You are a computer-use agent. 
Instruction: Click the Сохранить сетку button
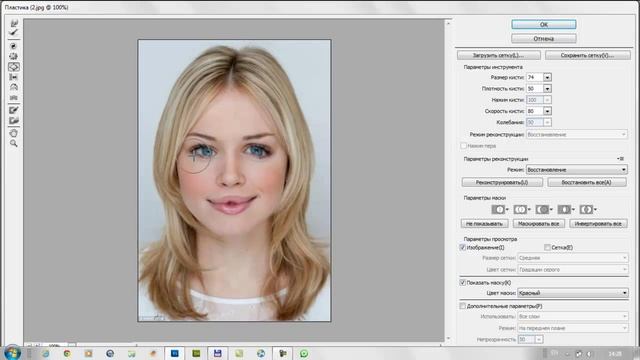587,55
